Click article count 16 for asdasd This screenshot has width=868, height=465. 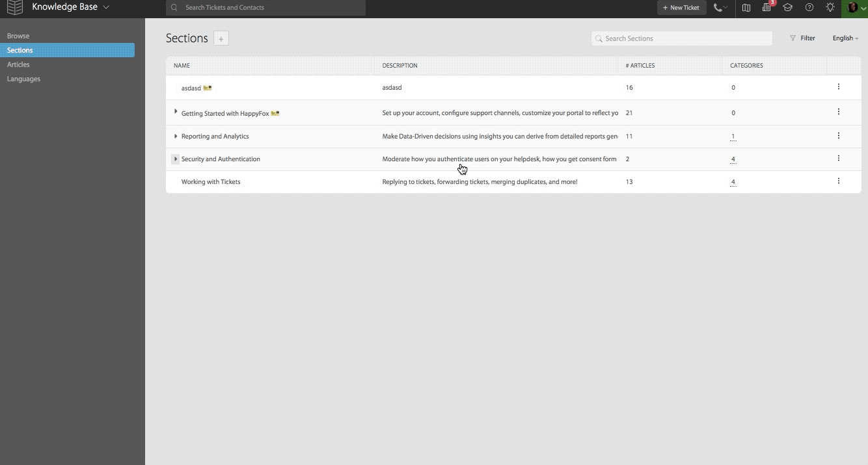(629, 87)
